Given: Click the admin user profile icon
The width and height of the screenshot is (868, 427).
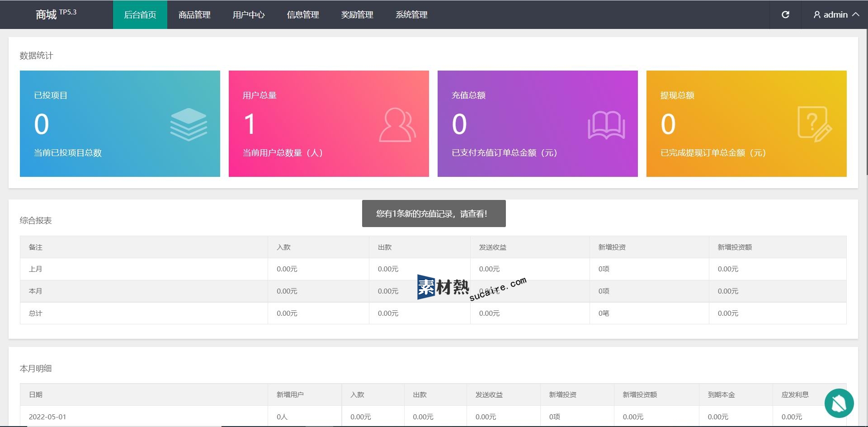Looking at the screenshot, I should pyautogui.click(x=817, y=15).
